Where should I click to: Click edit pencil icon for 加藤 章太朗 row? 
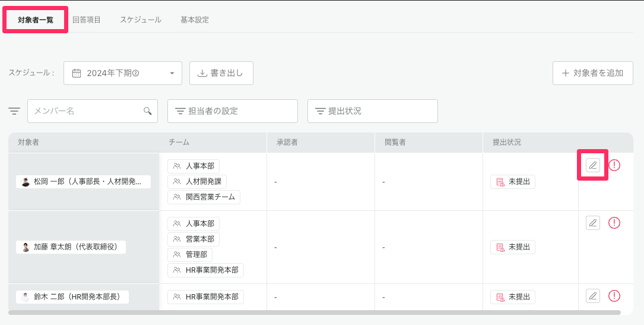coord(592,223)
